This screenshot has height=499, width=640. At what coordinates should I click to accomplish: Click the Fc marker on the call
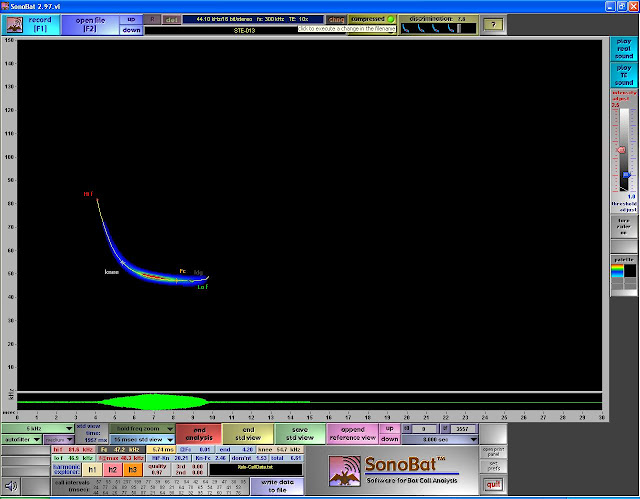coord(182,271)
